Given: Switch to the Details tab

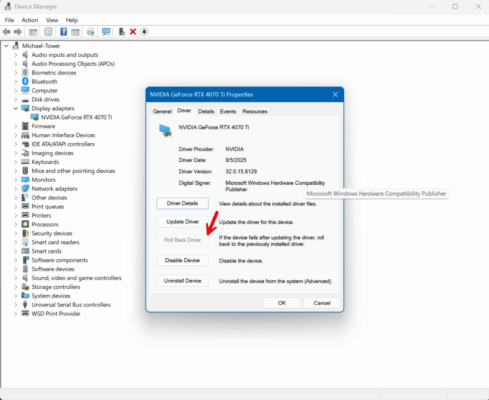Looking at the screenshot, I should [206, 111].
